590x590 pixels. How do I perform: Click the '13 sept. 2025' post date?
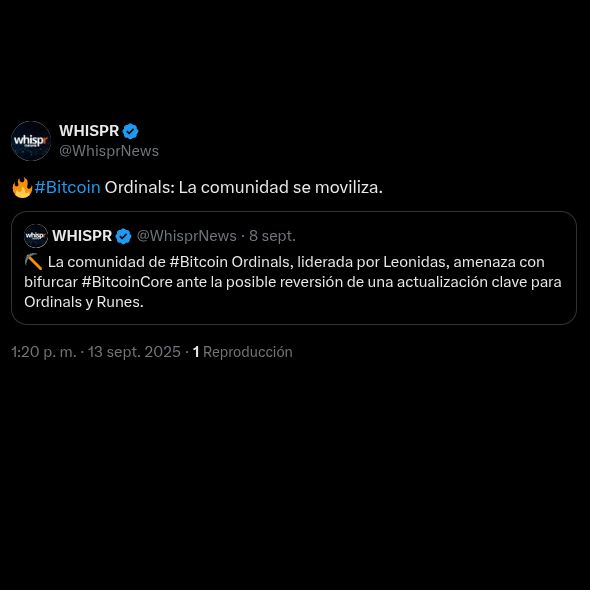click(x=134, y=352)
